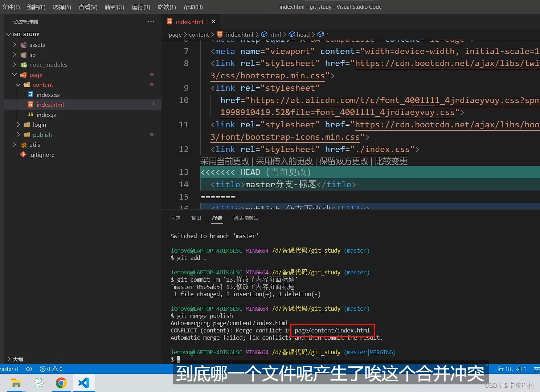This screenshot has width=540, height=392.
Task: Accept both changes (保留双方更改)
Action: click(x=344, y=161)
